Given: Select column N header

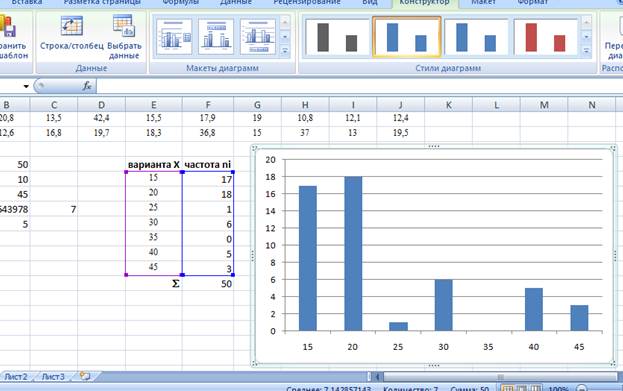Looking at the screenshot, I should [592, 105].
